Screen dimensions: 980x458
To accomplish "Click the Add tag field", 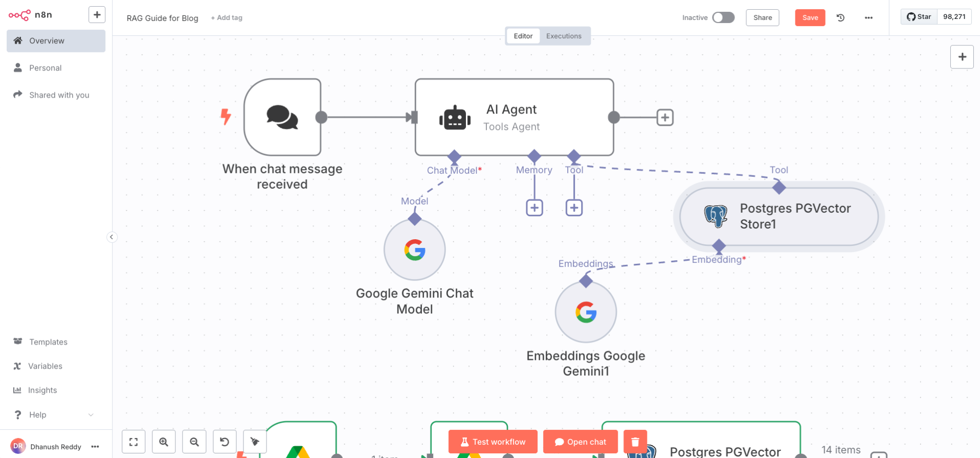I will 227,18.
